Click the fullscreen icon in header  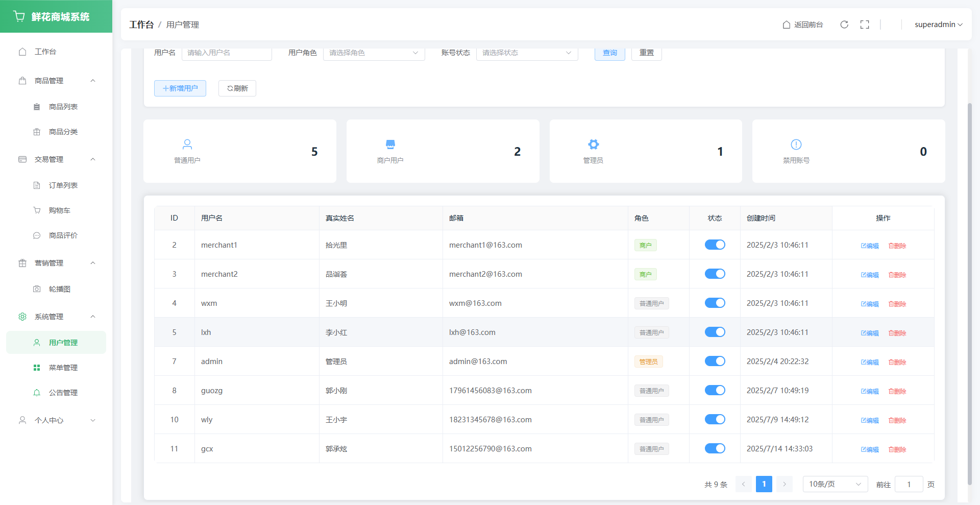865,25
